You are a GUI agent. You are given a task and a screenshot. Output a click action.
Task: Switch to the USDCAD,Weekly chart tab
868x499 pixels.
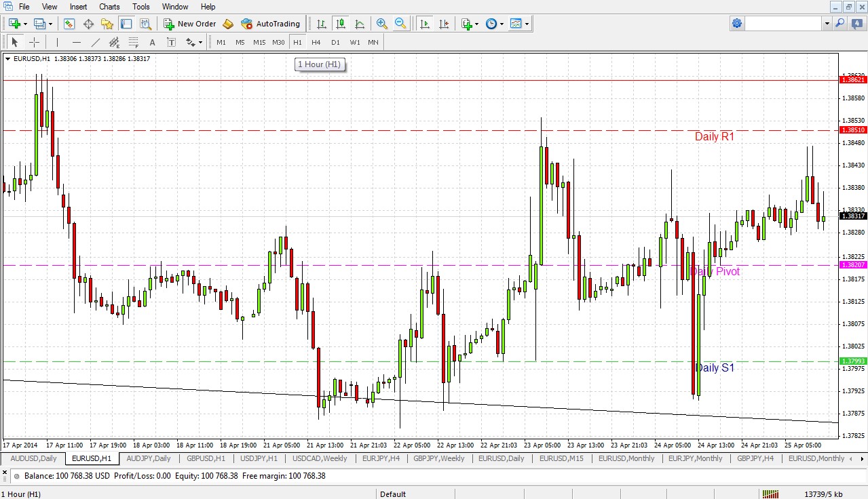[x=319, y=459]
